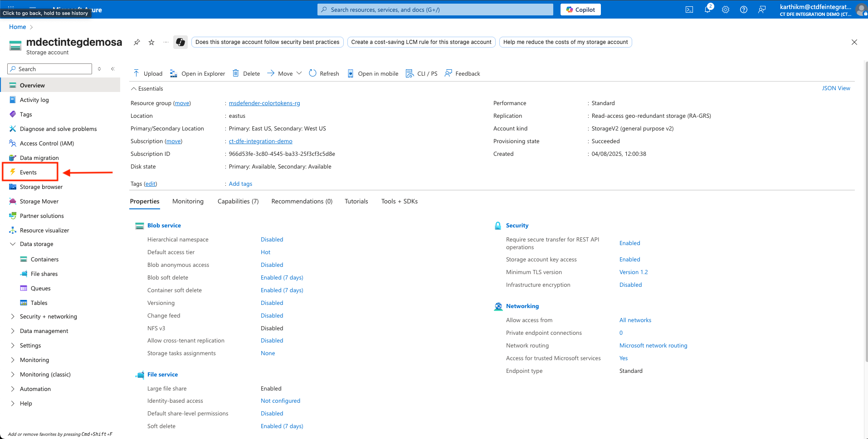The image size is (868, 439).
Task: Open the msdefender-colortokens-rg resource group link
Action: 264,103
